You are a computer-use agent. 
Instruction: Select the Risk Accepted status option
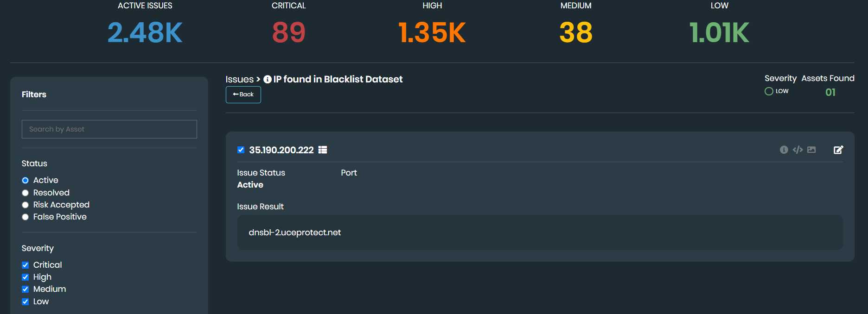pyautogui.click(x=26, y=205)
